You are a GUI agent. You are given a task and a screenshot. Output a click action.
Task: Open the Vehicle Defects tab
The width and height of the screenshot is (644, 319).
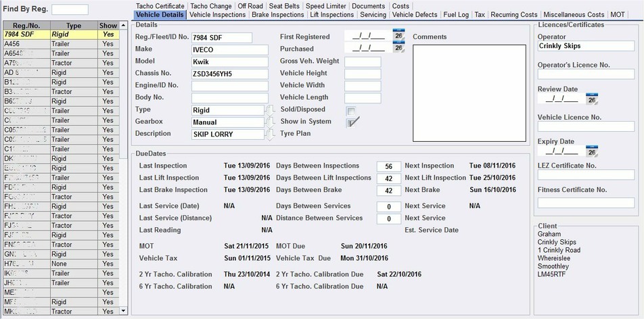coord(415,15)
